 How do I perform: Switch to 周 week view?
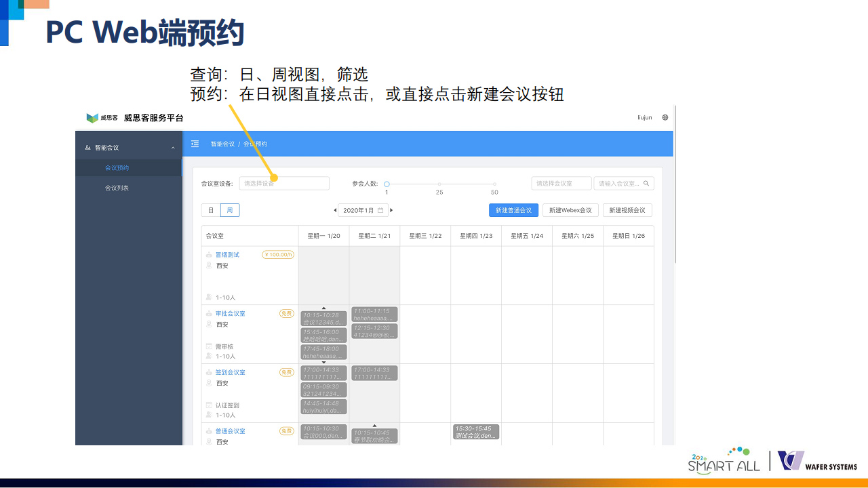coord(230,210)
